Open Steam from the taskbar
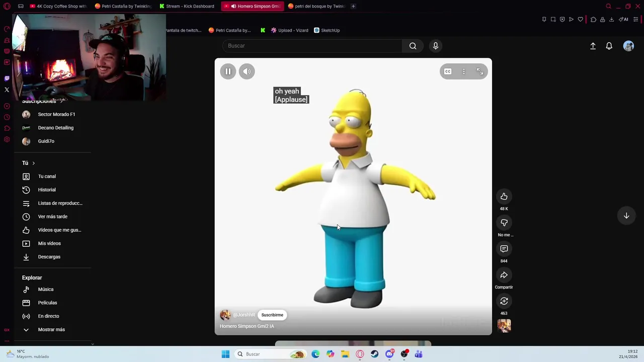Image resolution: width=644 pixels, height=362 pixels. [x=375, y=354]
